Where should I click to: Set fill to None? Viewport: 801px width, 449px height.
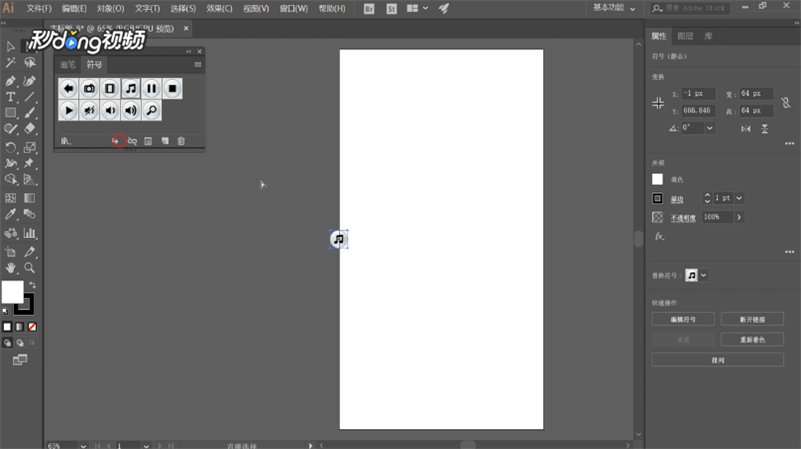pyautogui.click(x=32, y=327)
